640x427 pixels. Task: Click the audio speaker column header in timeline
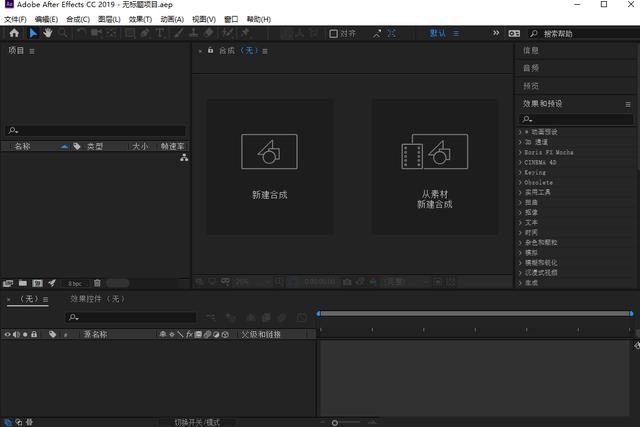click(x=16, y=334)
